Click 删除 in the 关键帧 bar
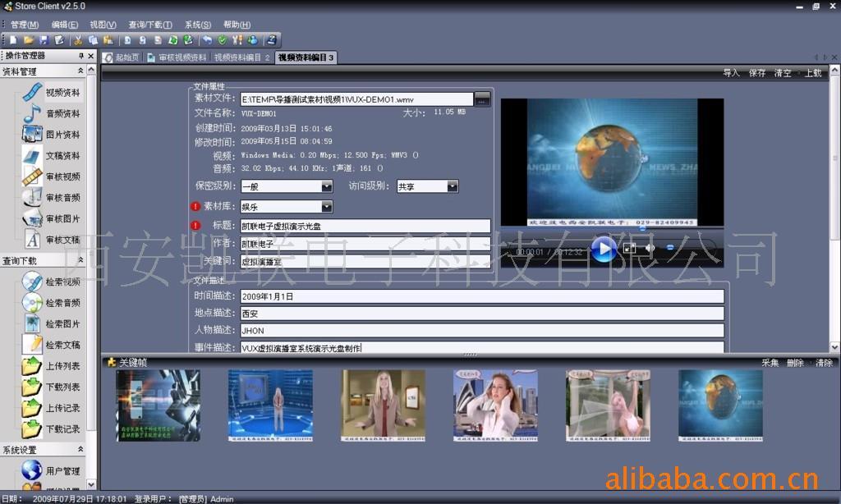This screenshot has height=504, width=841. (x=795, y=363)
